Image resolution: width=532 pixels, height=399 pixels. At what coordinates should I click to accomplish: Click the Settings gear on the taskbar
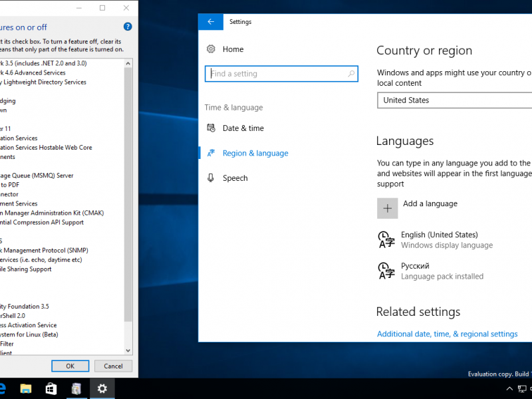pos(102,389)
